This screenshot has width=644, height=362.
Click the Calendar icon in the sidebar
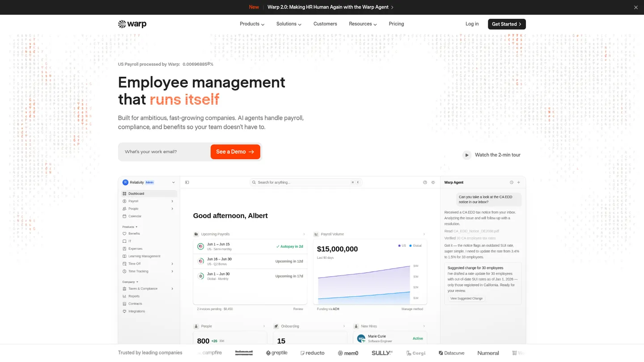coord(124,216)
